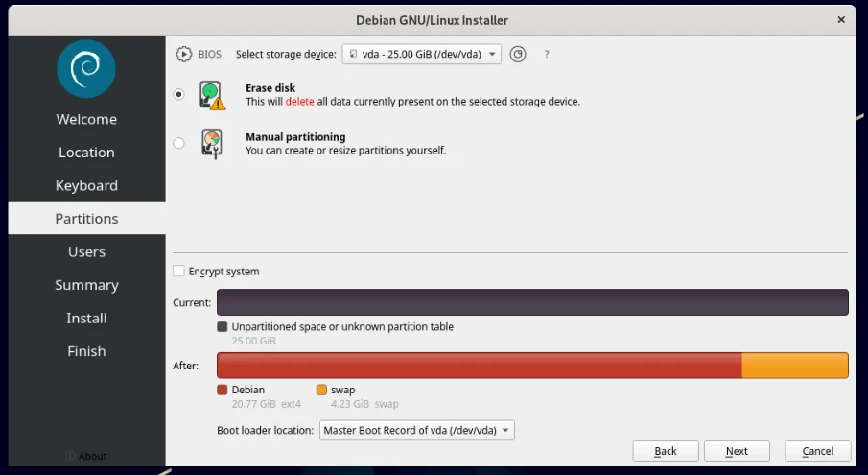Click the Debian swirl logo
Screen dimensions: 868x475
coord(86,69)
